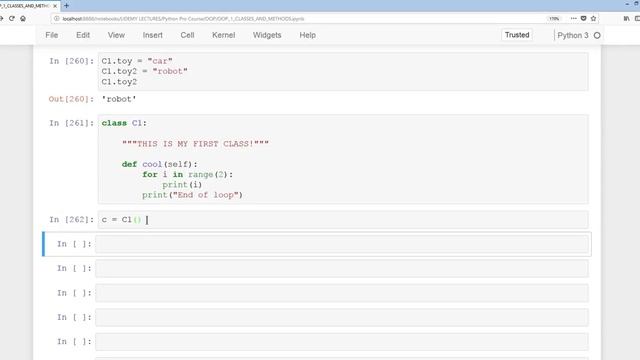Screen dimensions: 640x360
Task: Open the Edit menu
Action: tap(83, 35)
